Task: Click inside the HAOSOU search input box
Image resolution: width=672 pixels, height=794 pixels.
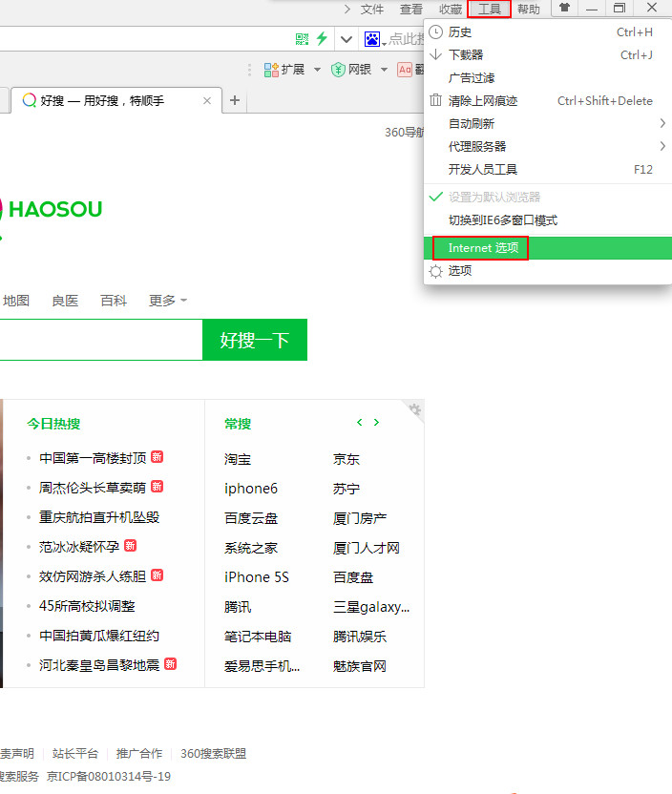Action: [95, 341]
